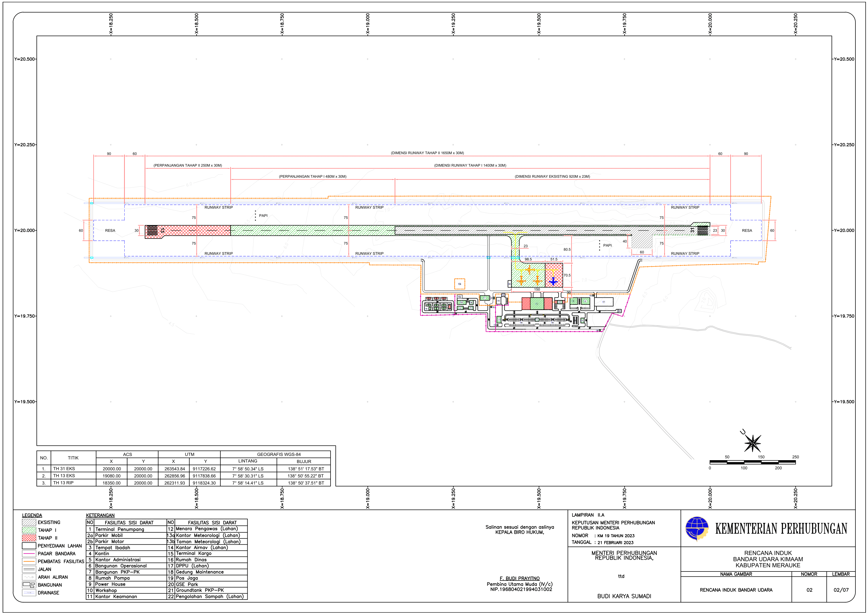This screenshot has width=868, height=614.
Task: Click '(PERPANJANGAN TAHAP II 250M x 30M)' label
Action: [188, 165]
